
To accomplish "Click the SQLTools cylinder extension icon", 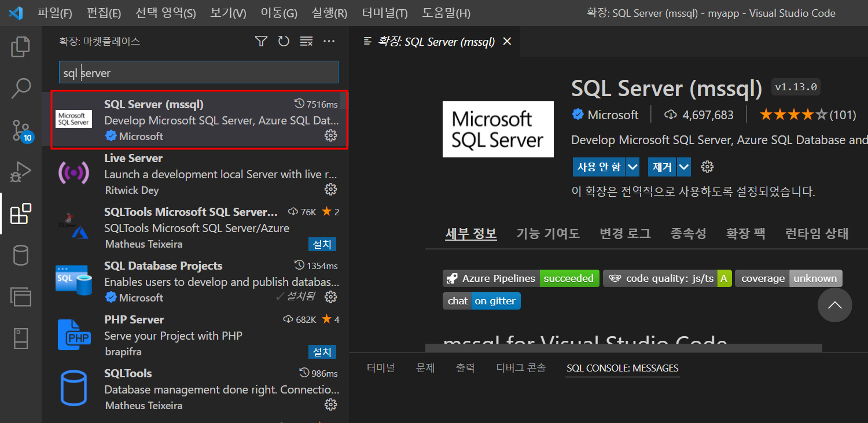I will 74,388.
